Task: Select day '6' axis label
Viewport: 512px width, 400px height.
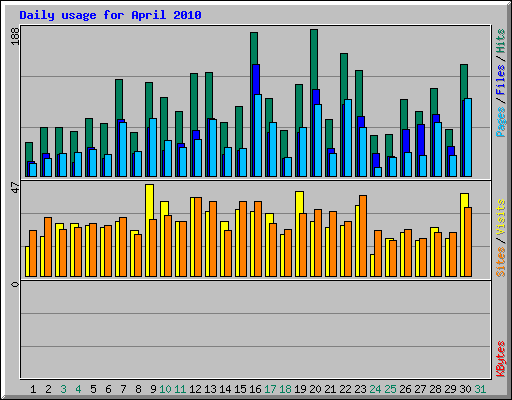Action: pos(108,389)
